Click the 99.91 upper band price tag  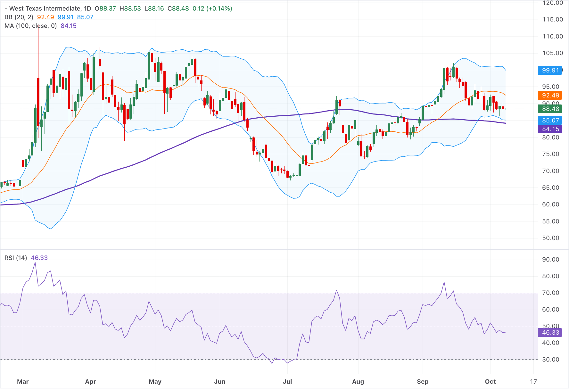click(x=550, y=71)
